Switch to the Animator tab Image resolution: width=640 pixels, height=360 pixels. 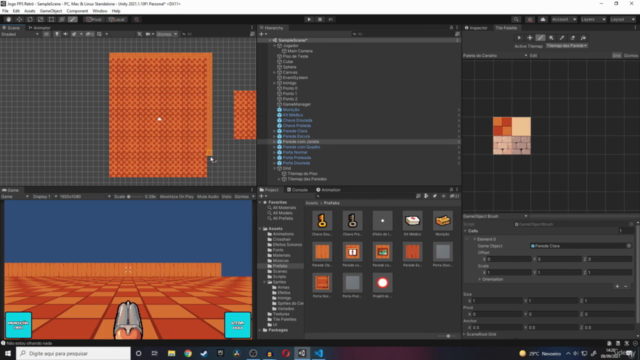[40, 28]
